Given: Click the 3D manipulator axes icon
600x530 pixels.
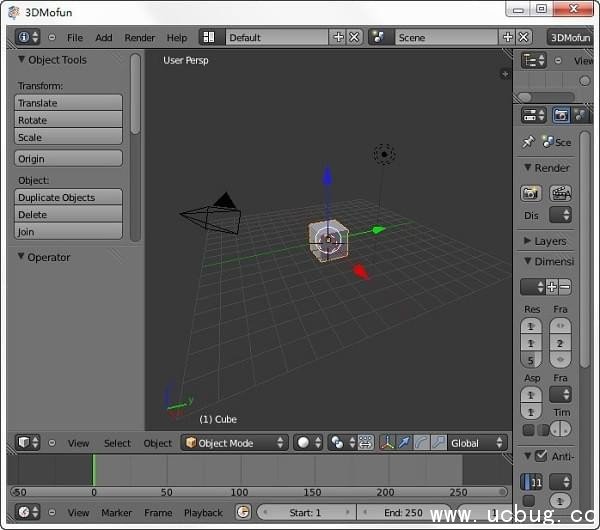Looking at the screenshot, I should (387, 443).
